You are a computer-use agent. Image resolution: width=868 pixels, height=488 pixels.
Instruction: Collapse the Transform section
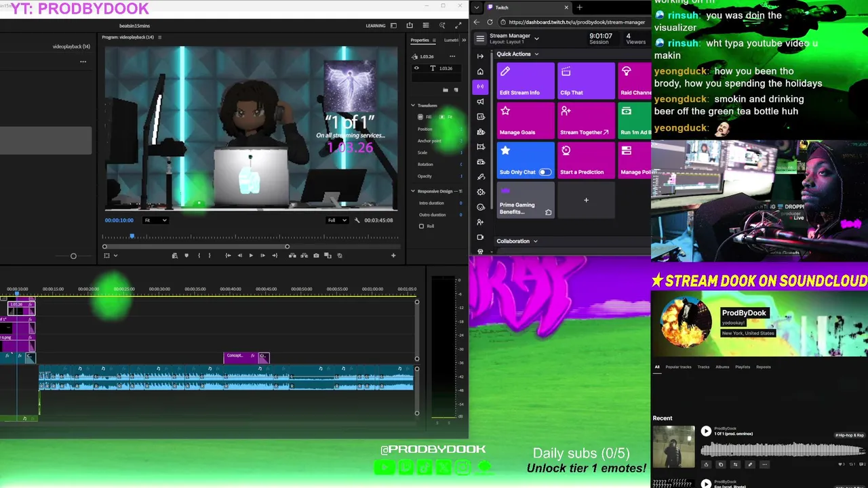click(x=413, y=106)
